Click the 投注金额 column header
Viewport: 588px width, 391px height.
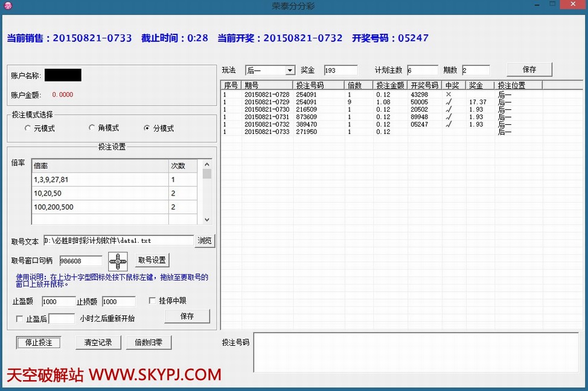390,85
